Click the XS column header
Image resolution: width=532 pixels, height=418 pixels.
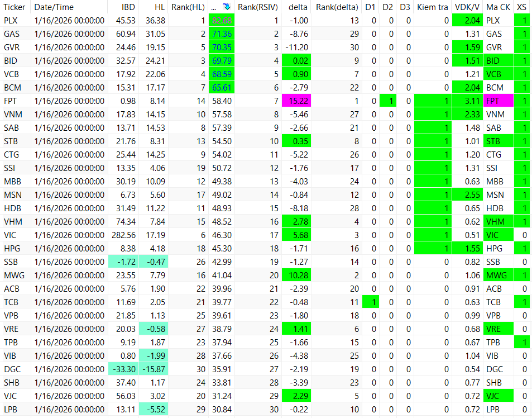(x=521, y=7)
